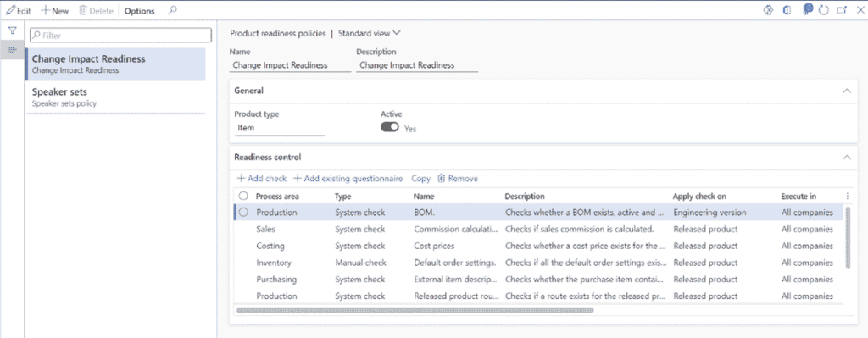Click the Edit pencil button
The width and height of the screenshot is (868, 338).
[19, 10]
